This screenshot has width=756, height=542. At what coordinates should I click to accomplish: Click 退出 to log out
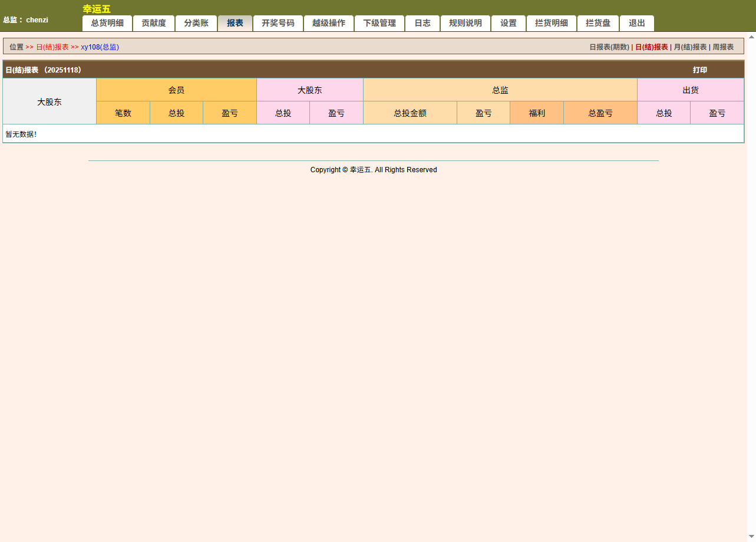click(x=637, y=24)
